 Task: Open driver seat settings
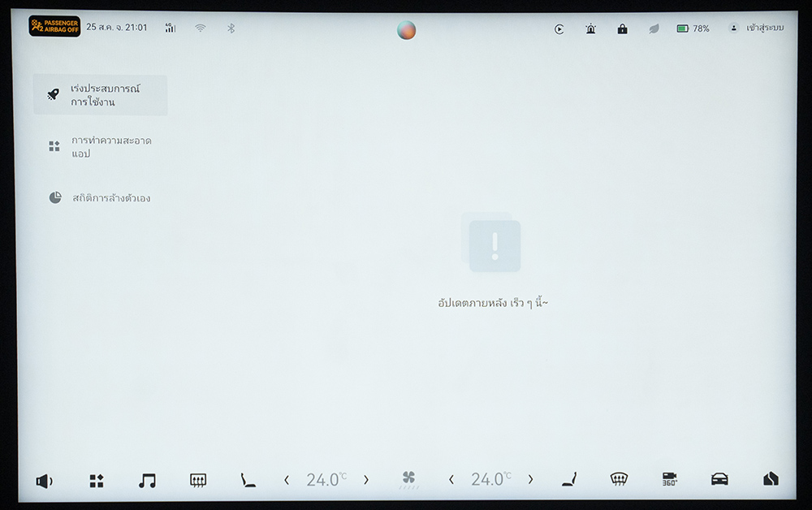(248, 481)
